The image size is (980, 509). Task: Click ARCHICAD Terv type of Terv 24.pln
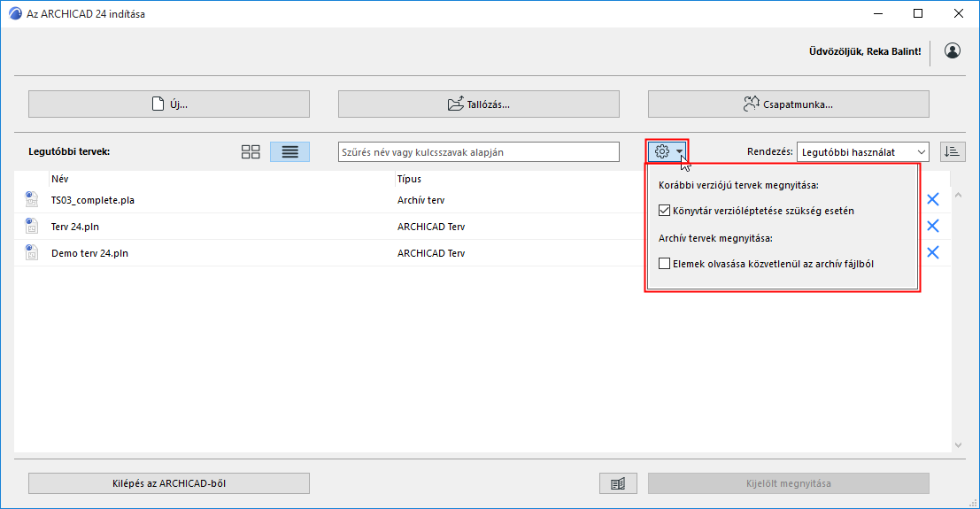tap(431, 227)
